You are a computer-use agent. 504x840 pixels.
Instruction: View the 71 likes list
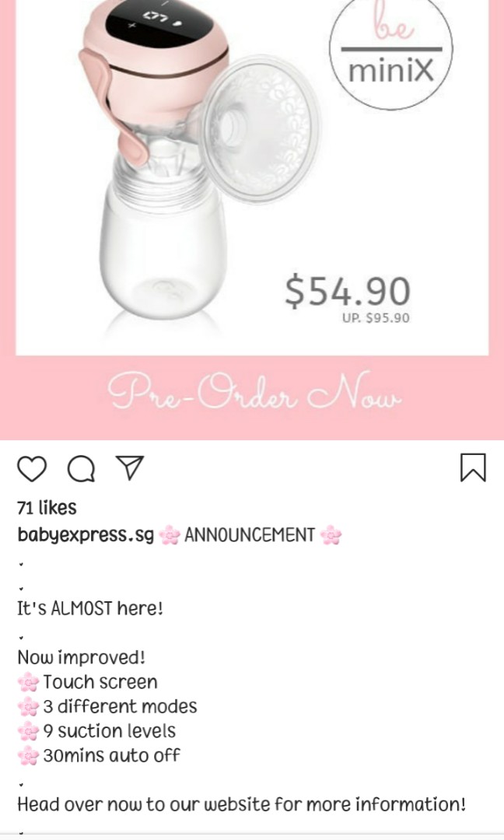47,507
